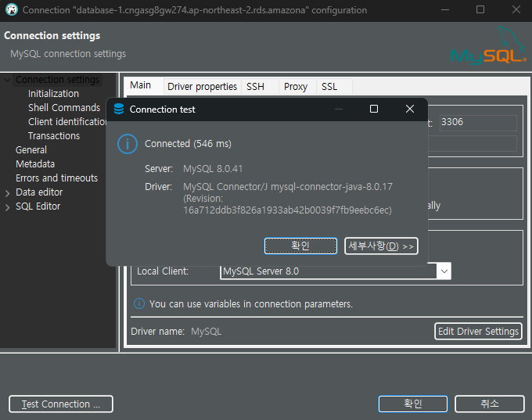
Task: Click the Local Client label
Action: pos(163,271)
